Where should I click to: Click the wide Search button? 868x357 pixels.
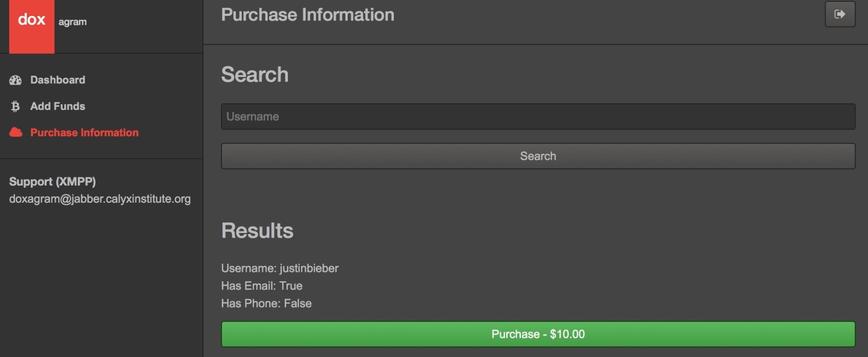[538, 156]
